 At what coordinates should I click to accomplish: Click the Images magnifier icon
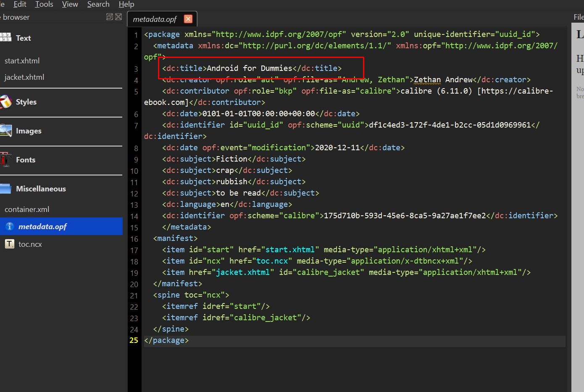click(5, 131)
